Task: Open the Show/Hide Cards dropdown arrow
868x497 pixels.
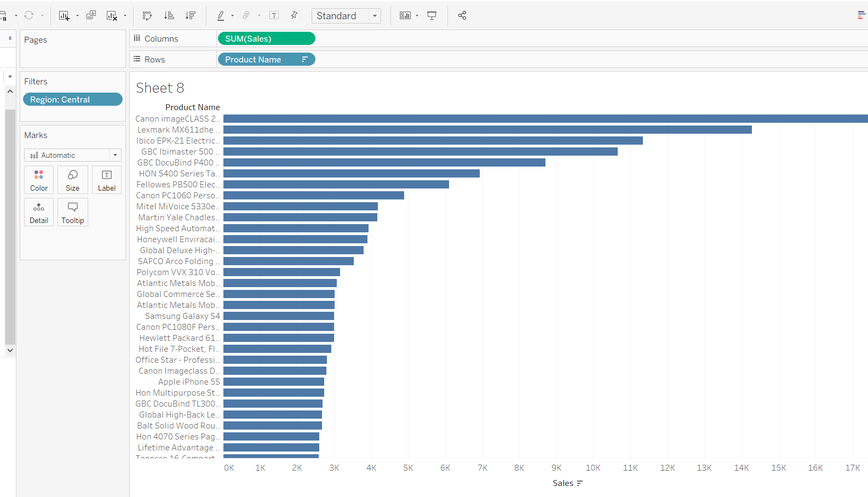Action: tap(417, 16)
